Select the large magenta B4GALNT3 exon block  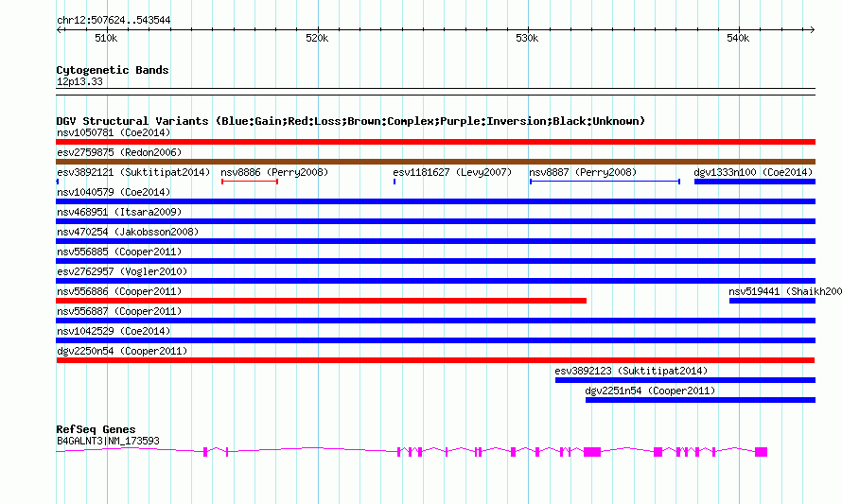[592, 452]
